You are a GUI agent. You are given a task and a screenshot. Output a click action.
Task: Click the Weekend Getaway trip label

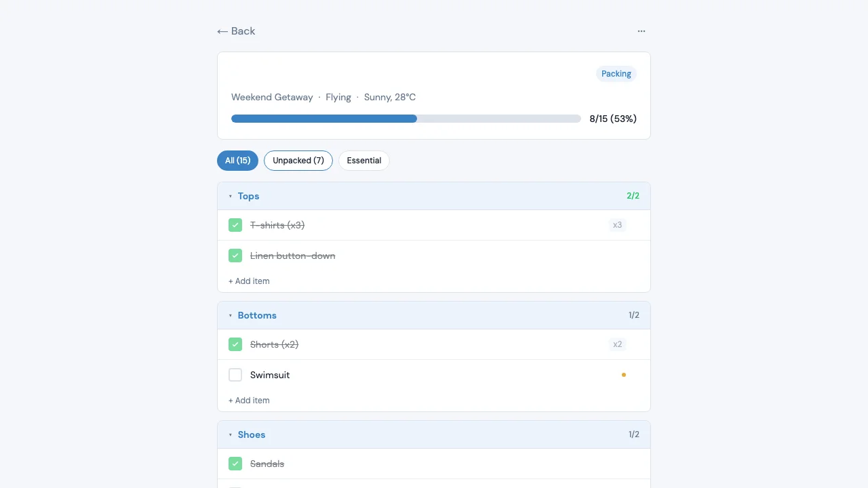click(x=272, y=98)
